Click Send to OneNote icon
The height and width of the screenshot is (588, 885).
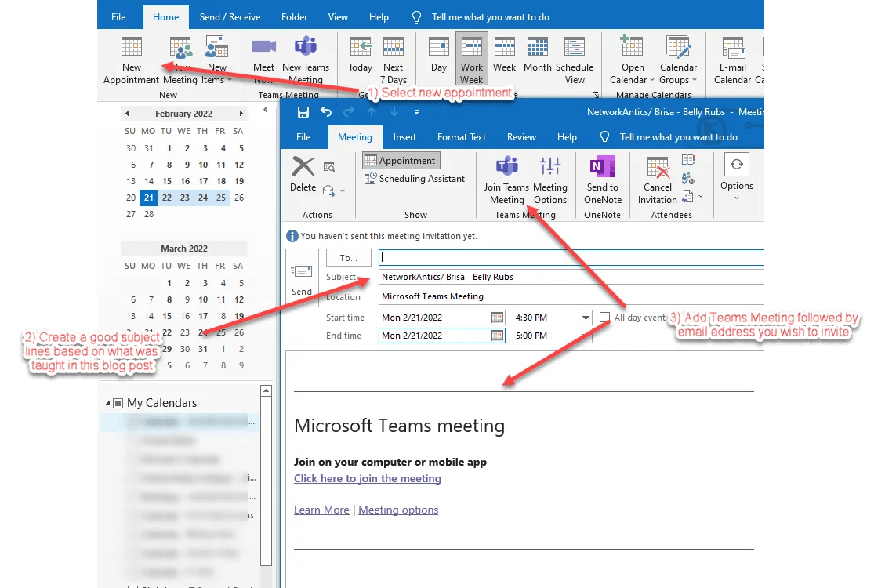pos(603,166)
